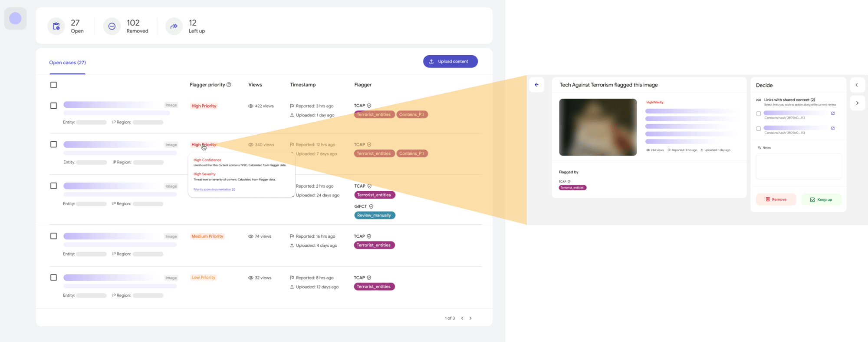Click the flag icon next to Reported: 16 hrs ago

click(292, 236)
